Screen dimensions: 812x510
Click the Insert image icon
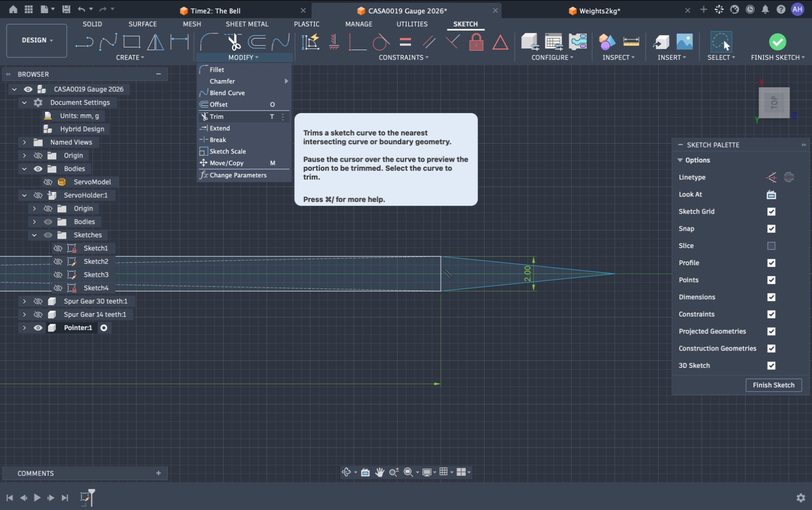coord(684,42)
